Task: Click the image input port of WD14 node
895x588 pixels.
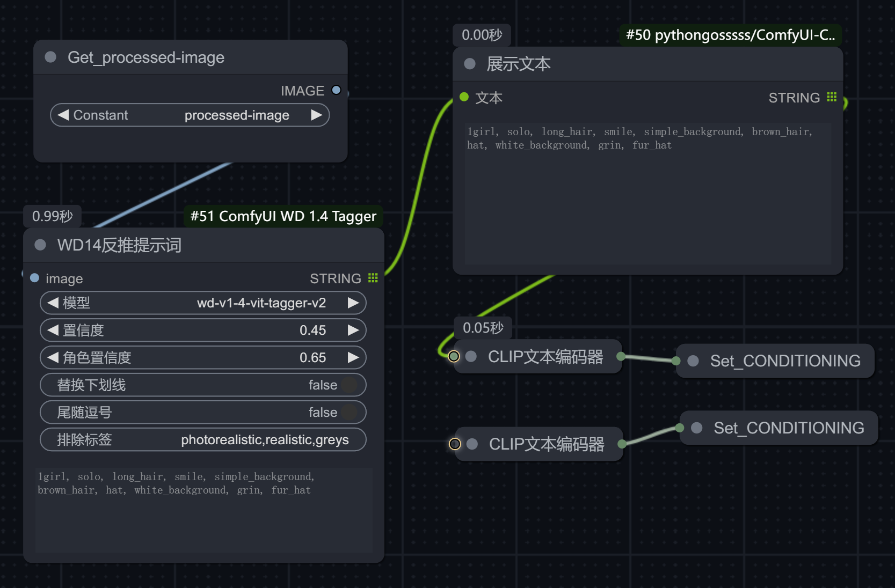Action: 34,278
